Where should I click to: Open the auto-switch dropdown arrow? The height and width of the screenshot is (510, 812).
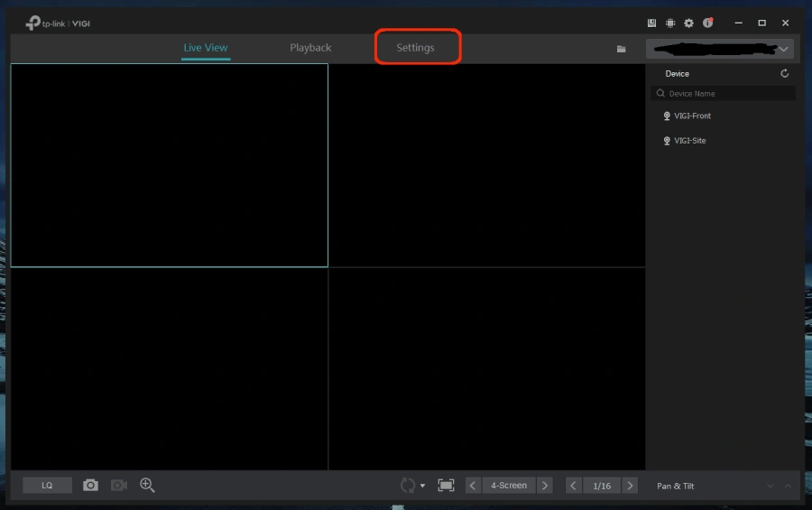[x=422, y=487]
